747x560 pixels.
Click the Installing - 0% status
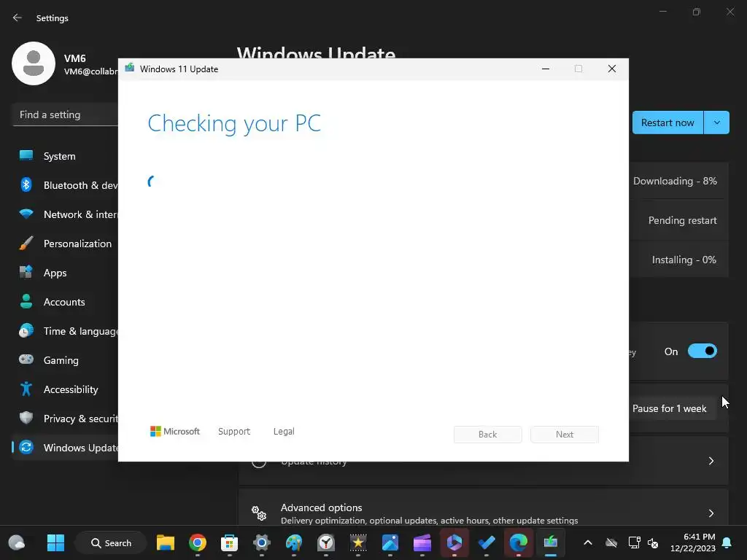pos(684,260)
